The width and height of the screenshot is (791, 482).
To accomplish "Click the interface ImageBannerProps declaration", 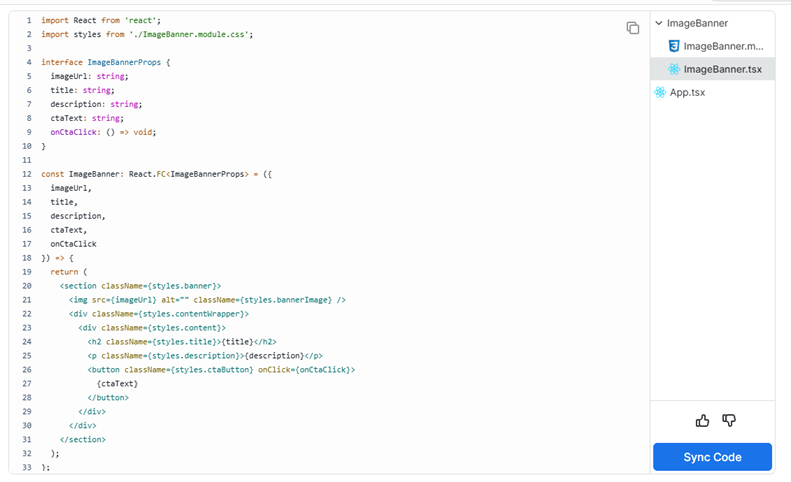I will tap(106, 62).
